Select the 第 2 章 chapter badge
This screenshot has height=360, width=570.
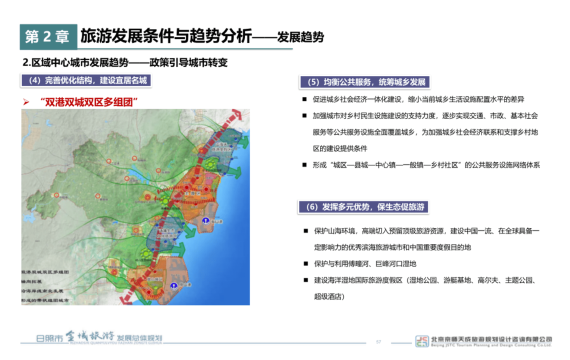(48, 37)
